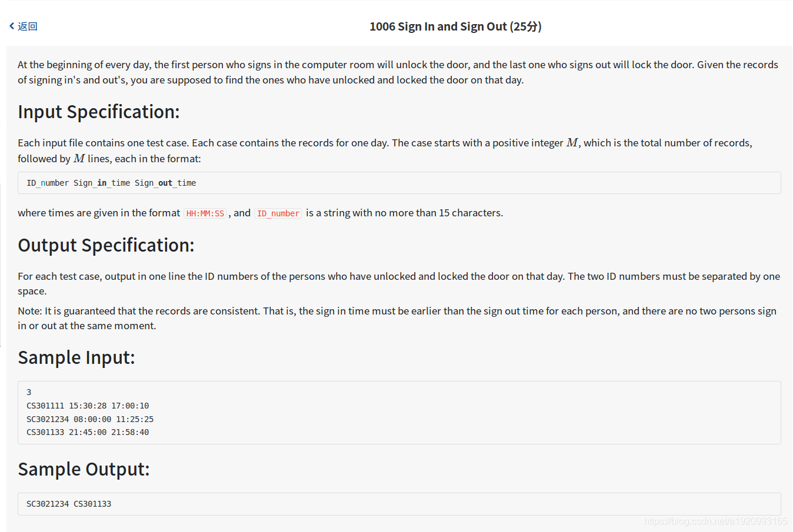Click sample line 'CS301111 15:30:28 17:00:10'
Screen dimensions: 793x532
coord(88,406)
